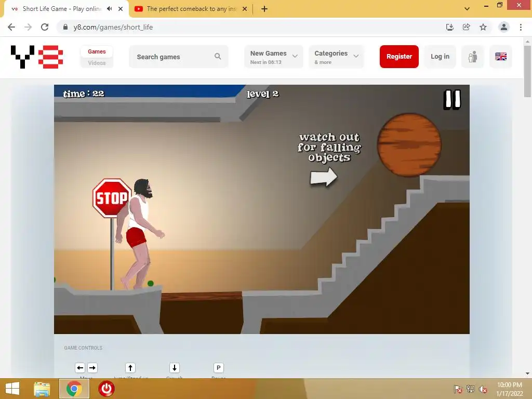
Task: Click the P pause key icon
Action: pyautogui.click(x=219, y=368)
